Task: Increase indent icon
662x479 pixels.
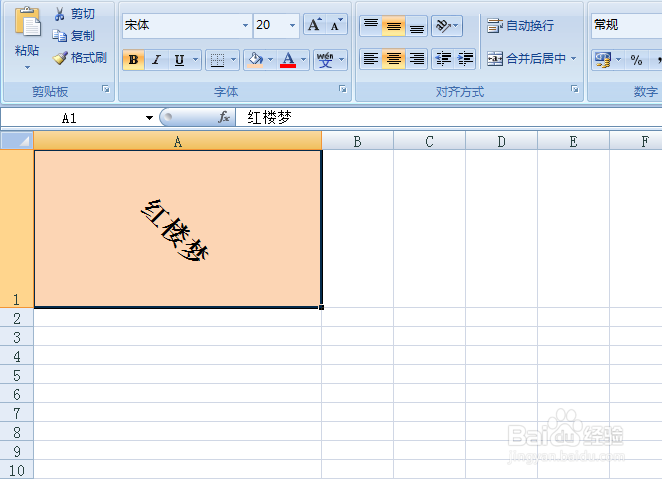Action: coord(466,59)
